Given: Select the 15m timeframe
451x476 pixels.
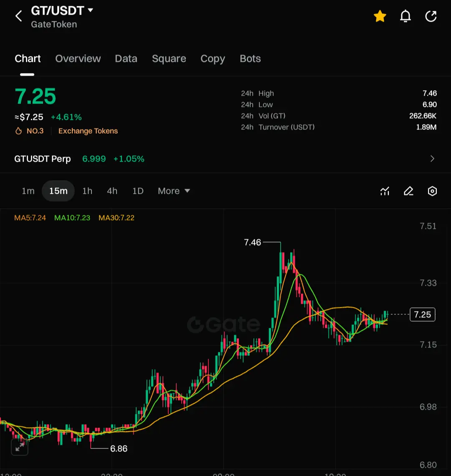Looking at the screenshot, I should click(x=58, y=191).
